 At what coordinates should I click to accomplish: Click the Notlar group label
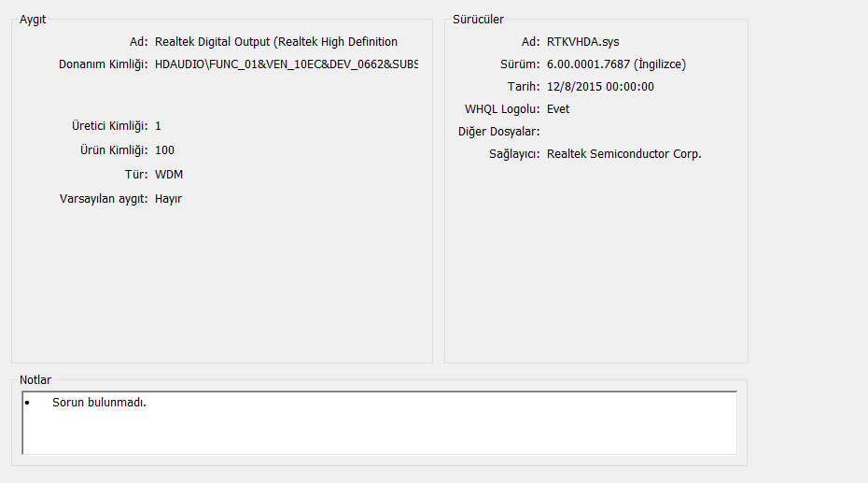click(35, 380)
